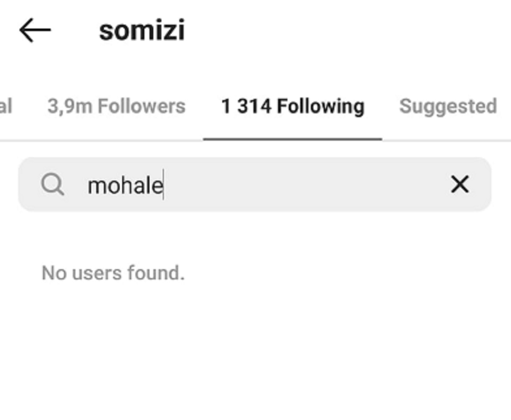Viewport: 511px width, 420px height.
Task: Clear the search with the X icon
Action: tap(459, 184)
